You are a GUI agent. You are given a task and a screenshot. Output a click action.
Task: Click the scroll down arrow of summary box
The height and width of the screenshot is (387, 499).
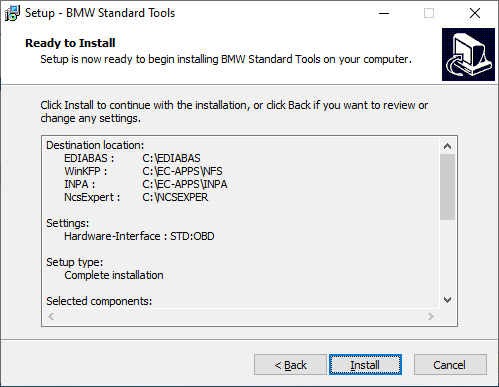(447, 300)
